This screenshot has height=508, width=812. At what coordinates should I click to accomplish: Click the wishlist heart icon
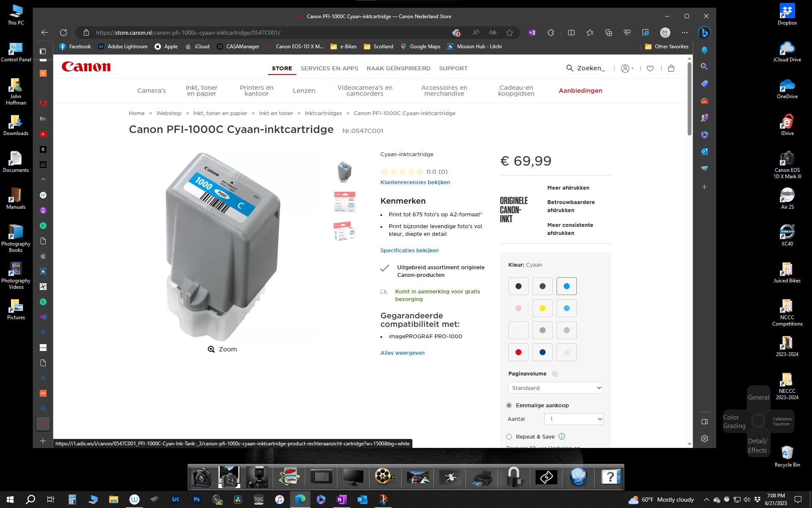click(650, 68)
